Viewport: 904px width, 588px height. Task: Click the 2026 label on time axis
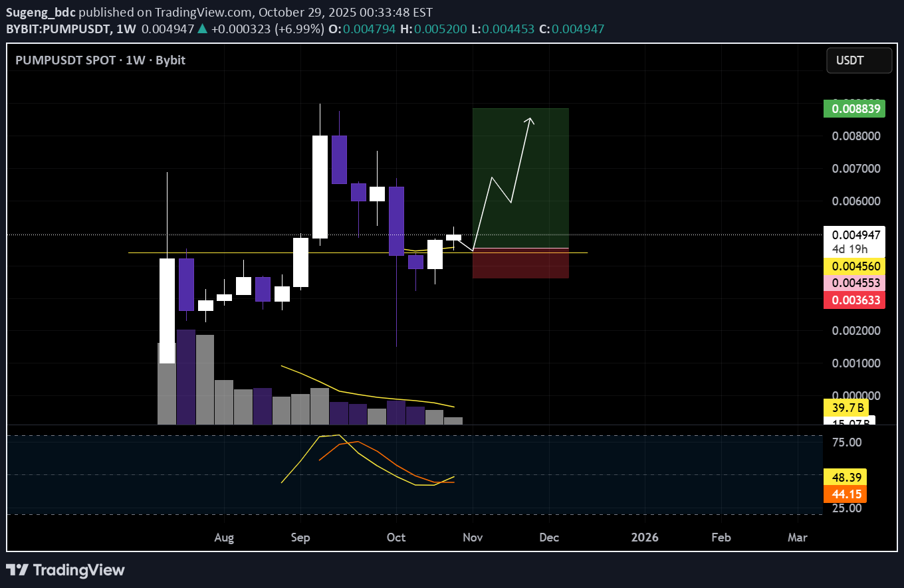click(x=644, y=538)
